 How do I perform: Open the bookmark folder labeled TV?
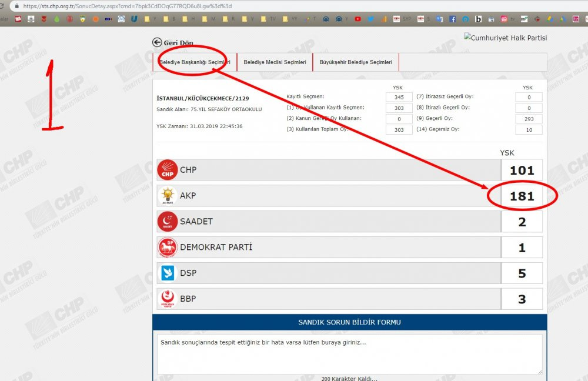coord(269,19)
